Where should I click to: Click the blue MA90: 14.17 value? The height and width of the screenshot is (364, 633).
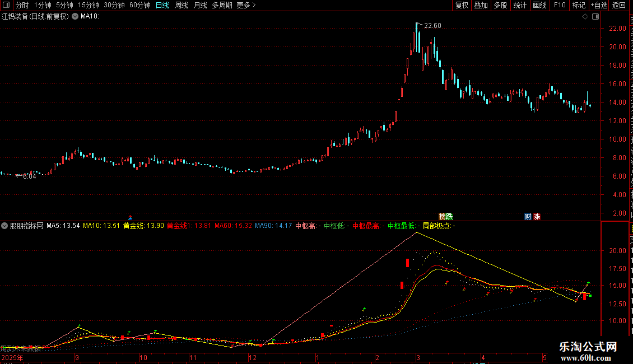(273, 226)
